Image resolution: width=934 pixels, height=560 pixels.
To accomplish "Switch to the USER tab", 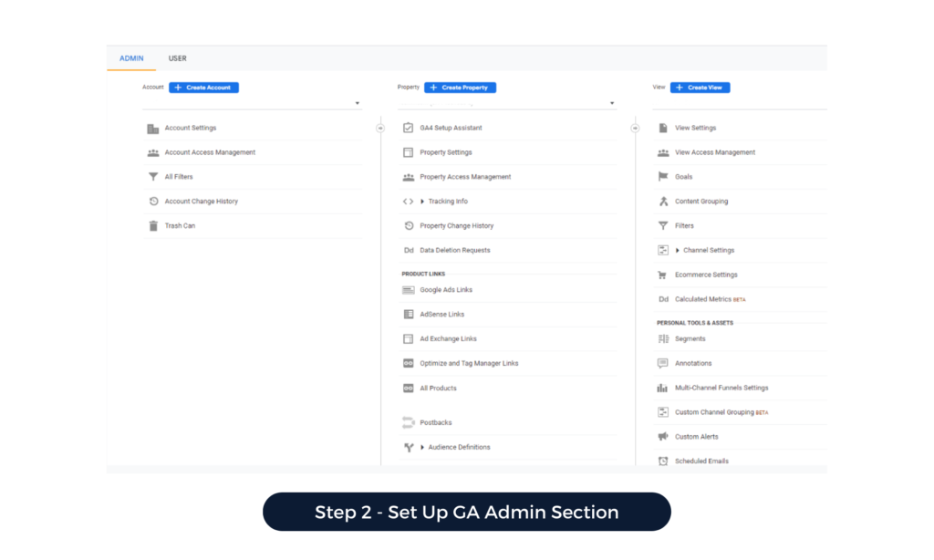I will pos(177,58).
